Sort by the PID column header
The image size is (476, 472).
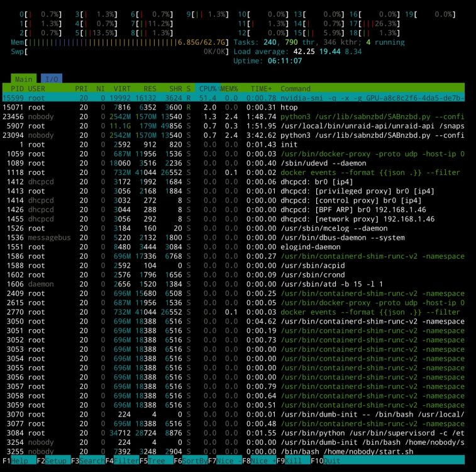point(17,89)
